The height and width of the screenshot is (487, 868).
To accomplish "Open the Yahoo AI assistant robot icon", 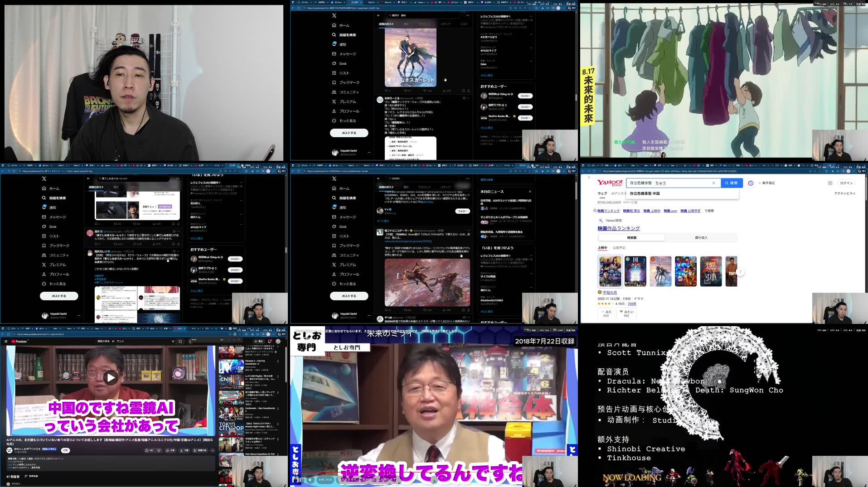I will (751, 183).
